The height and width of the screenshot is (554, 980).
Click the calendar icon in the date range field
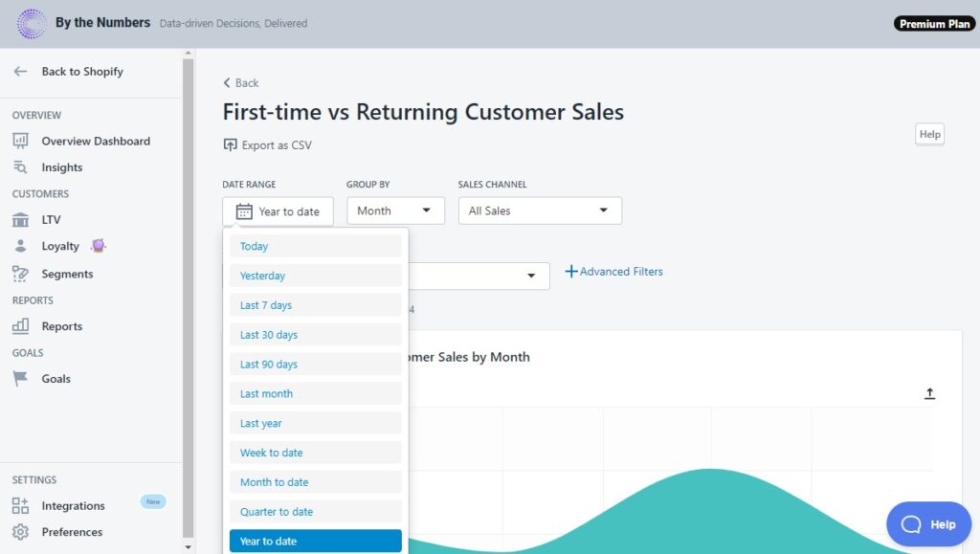(x=244, y=211)
